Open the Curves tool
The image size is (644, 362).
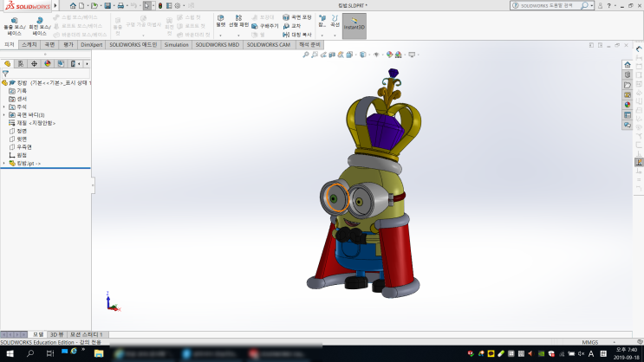coord(335,21)
